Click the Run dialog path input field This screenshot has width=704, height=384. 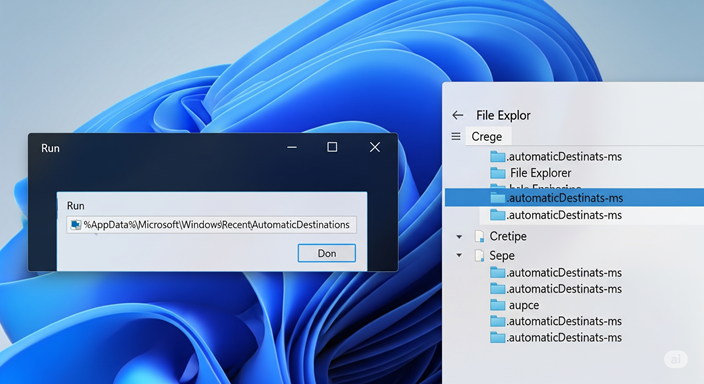pos(211,225)
